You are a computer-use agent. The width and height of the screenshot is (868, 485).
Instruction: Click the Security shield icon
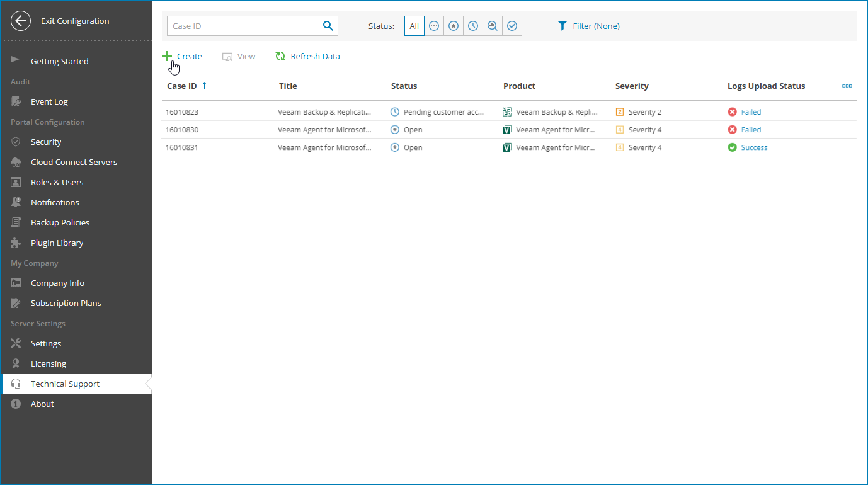click(x=16, y=142)
